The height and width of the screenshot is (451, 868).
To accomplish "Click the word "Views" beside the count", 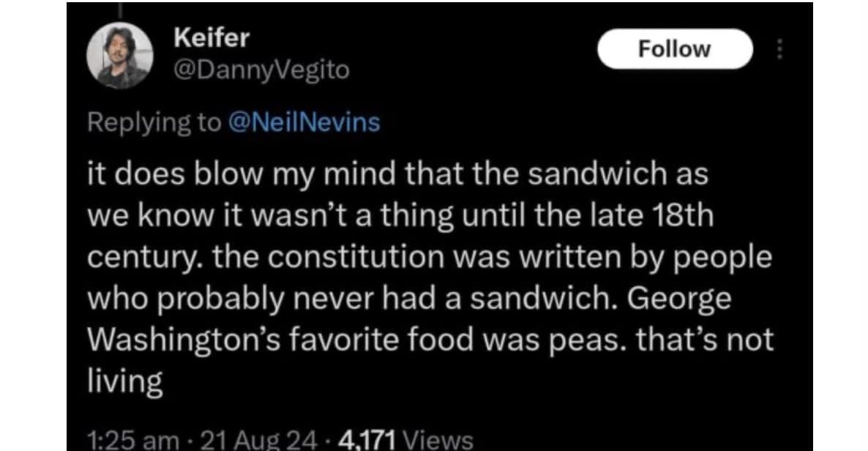I will click(438, 439).
